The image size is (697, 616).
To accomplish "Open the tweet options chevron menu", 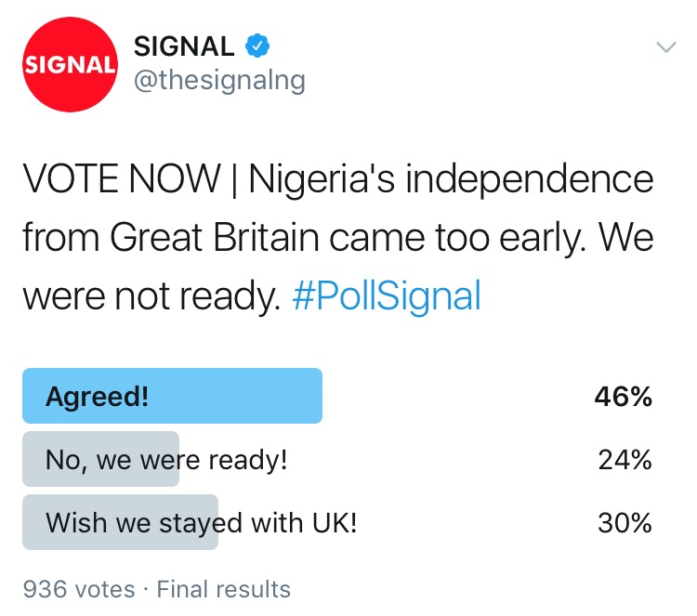I will 666,47.
